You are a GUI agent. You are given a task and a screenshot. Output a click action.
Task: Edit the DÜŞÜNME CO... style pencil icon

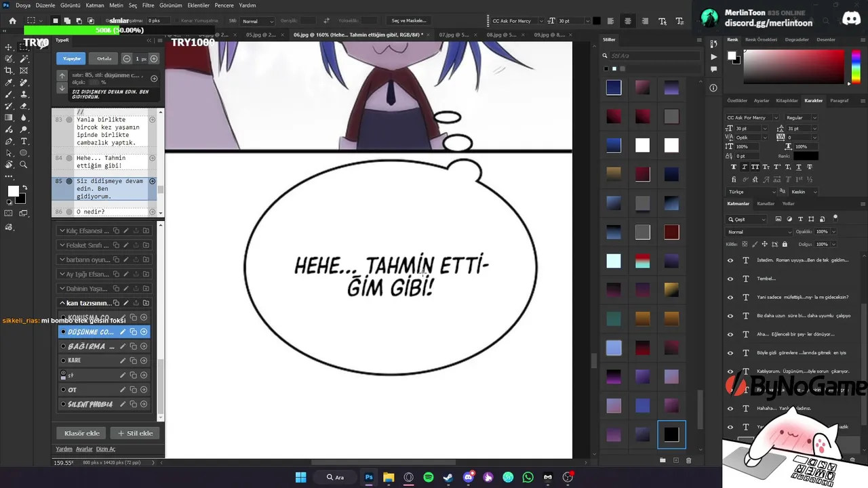pyautogui.click(x=123, y=332)
